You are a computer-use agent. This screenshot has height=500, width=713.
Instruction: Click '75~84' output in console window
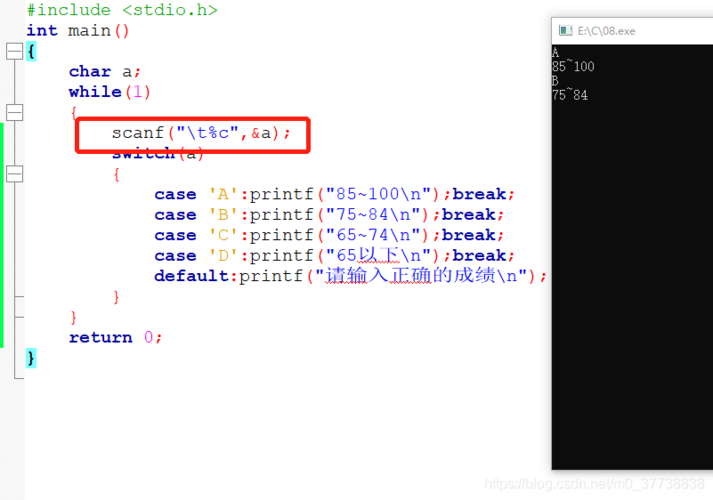coord(570,95)
